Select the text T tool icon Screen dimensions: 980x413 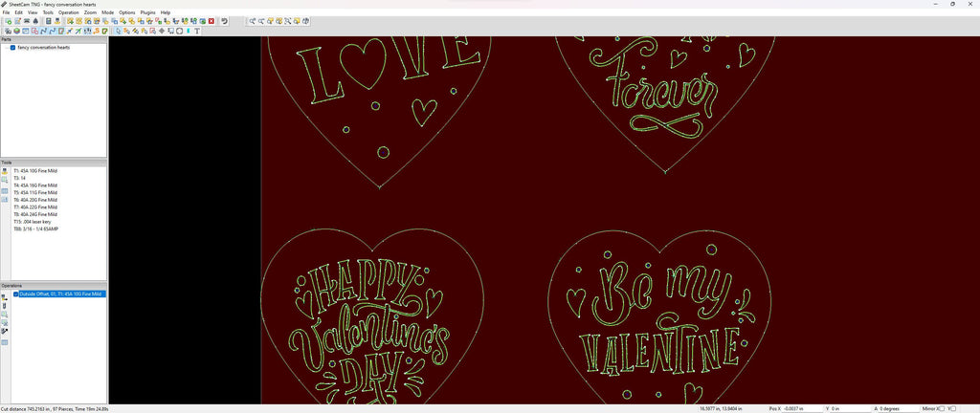point(197,31)
